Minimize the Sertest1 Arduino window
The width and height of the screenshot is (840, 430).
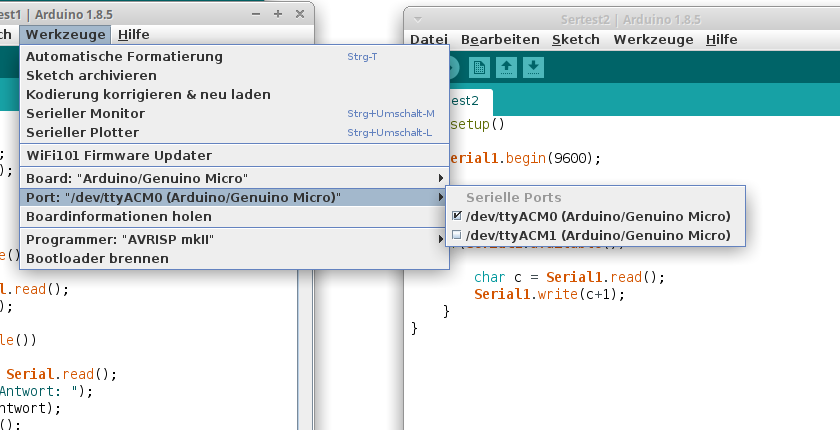255,13
